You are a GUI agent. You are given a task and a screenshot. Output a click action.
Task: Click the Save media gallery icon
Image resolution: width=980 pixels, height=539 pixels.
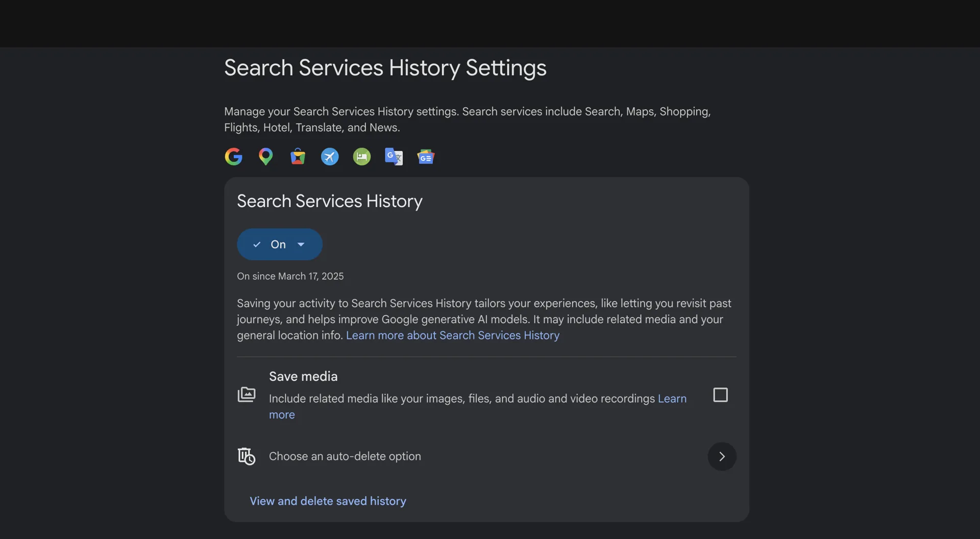pyautogui.click(x=247, y=395)
